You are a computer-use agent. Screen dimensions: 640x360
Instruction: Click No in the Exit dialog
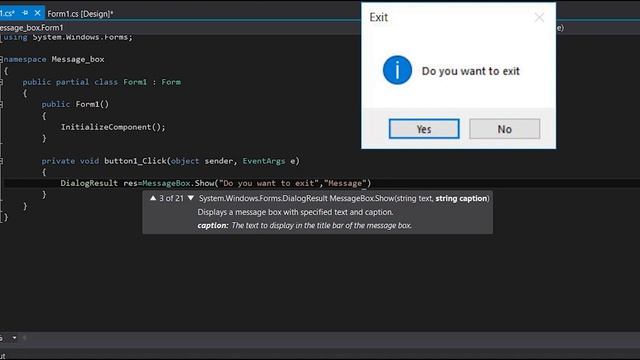pyautogui.click(x=504, y=129)
